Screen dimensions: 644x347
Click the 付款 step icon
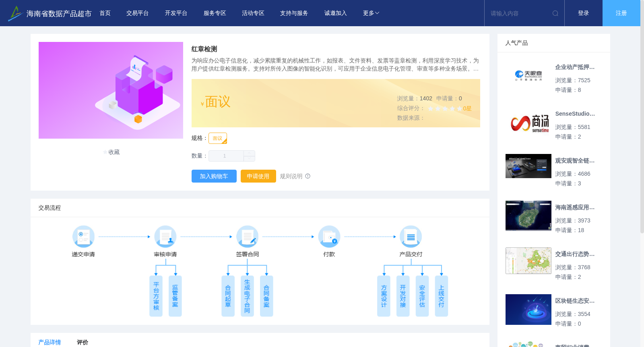click(329, 237)
